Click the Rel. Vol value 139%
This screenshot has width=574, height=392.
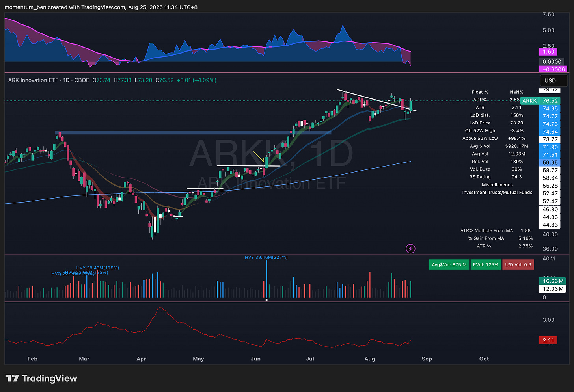[x=516, y=162]
